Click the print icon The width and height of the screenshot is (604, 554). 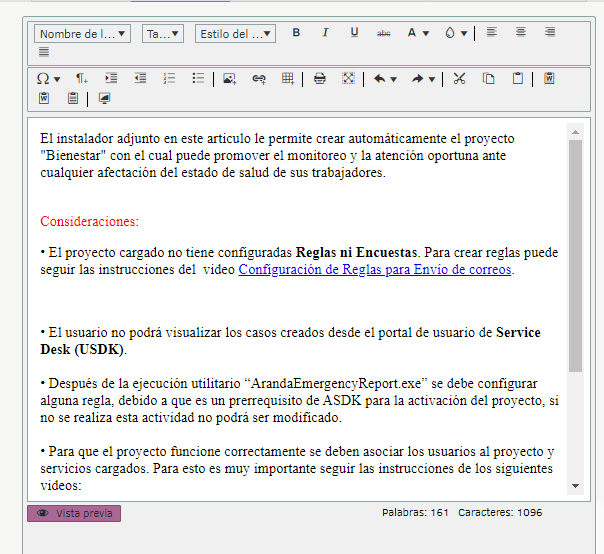(319, 78)
